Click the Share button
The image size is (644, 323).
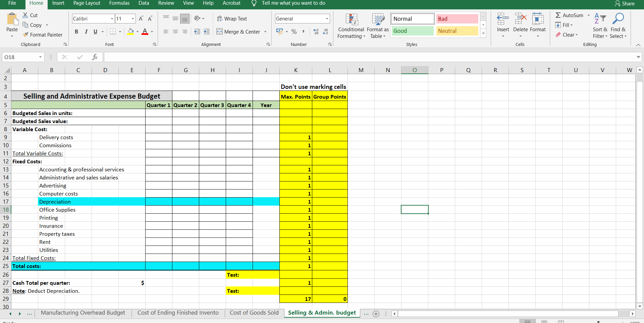click(625, 4)
